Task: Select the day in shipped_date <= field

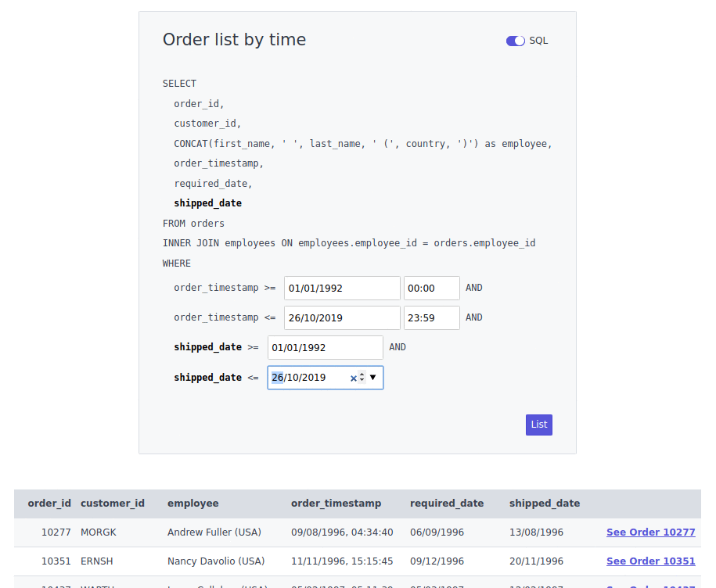Action: pos(277,378)
